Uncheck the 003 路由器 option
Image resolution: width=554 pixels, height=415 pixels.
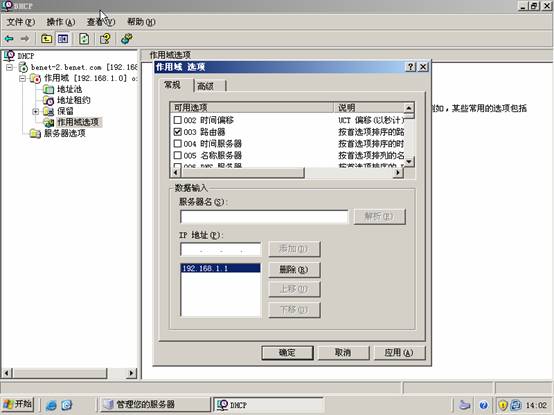coord(177,132)
